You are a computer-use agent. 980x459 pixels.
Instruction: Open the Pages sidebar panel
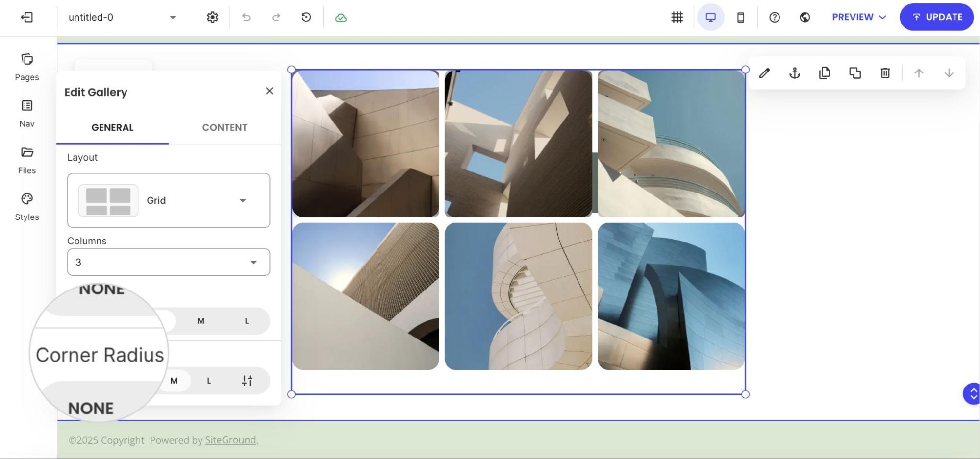[x=27, y=67]
